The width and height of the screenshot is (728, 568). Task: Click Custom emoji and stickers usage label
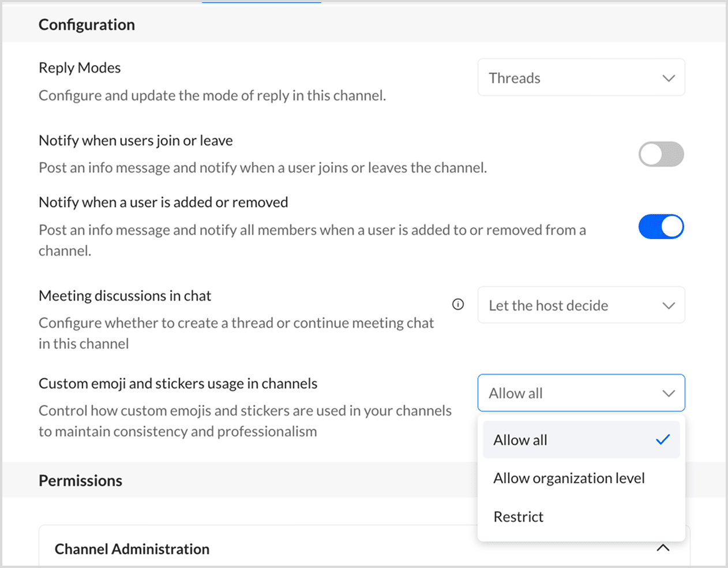point(178,384)
